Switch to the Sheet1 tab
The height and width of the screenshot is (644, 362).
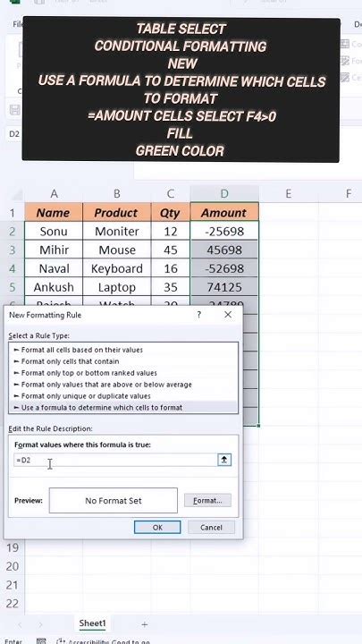(92, 623)
